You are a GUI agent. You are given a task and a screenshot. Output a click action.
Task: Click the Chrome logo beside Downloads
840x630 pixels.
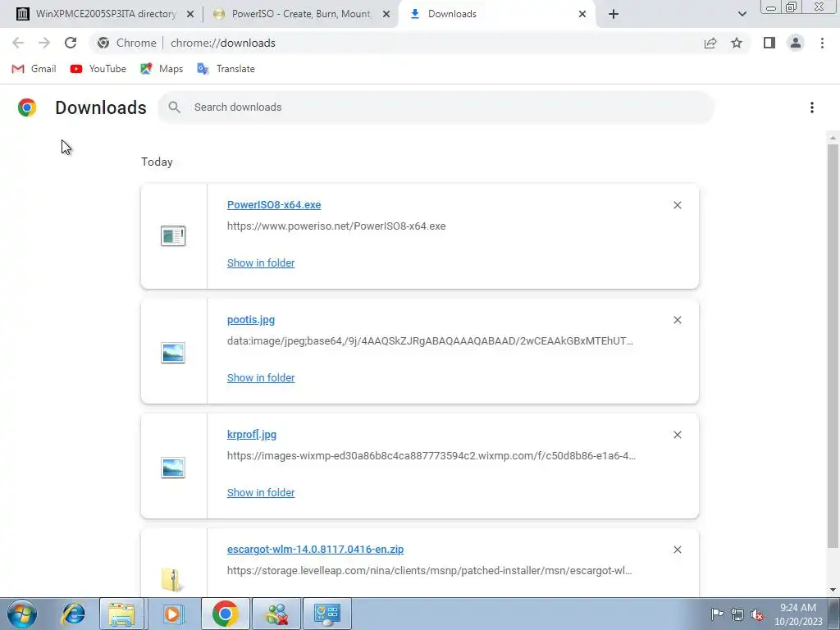point(27,107)
